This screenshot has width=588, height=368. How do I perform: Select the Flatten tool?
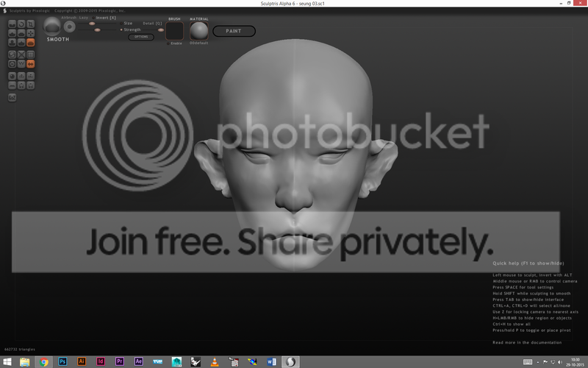21,33
